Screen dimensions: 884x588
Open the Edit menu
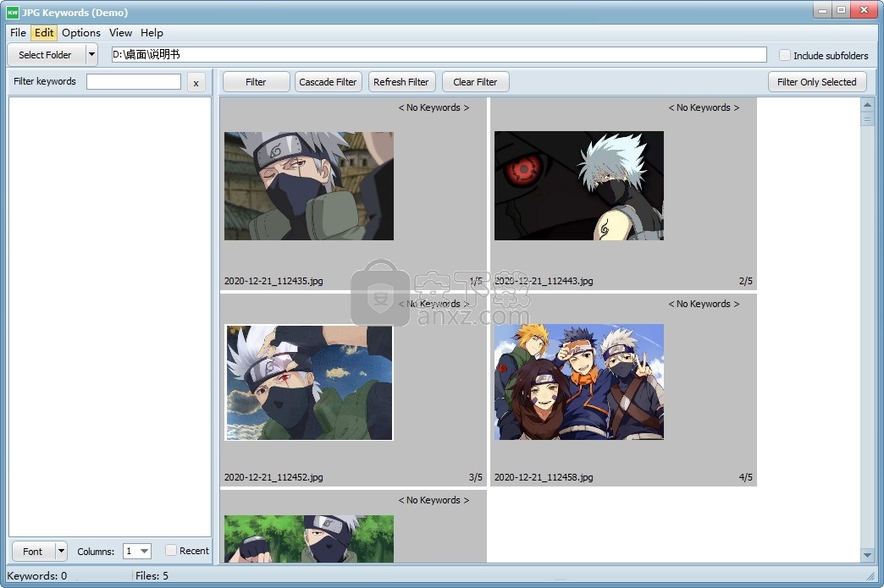44,33
